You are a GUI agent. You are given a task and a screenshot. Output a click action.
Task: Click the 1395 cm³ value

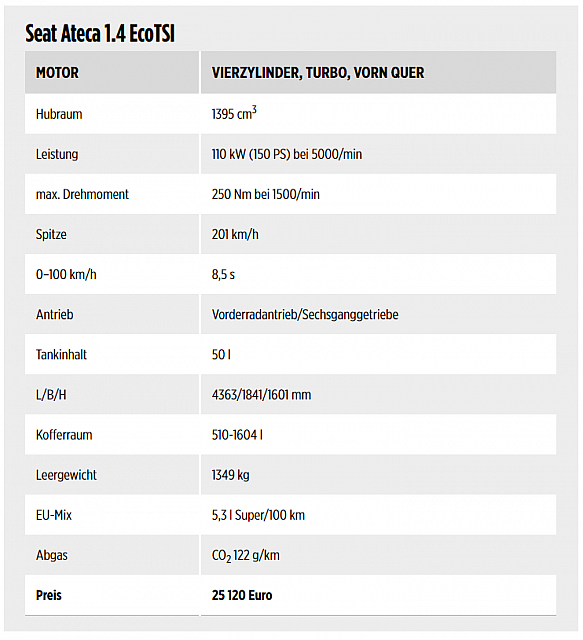[x=234, y=113]
